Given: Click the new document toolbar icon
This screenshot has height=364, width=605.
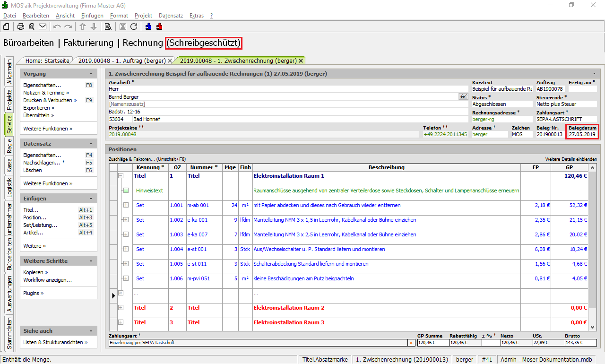Looking at the screenshot, I should (x=7, y=26).
